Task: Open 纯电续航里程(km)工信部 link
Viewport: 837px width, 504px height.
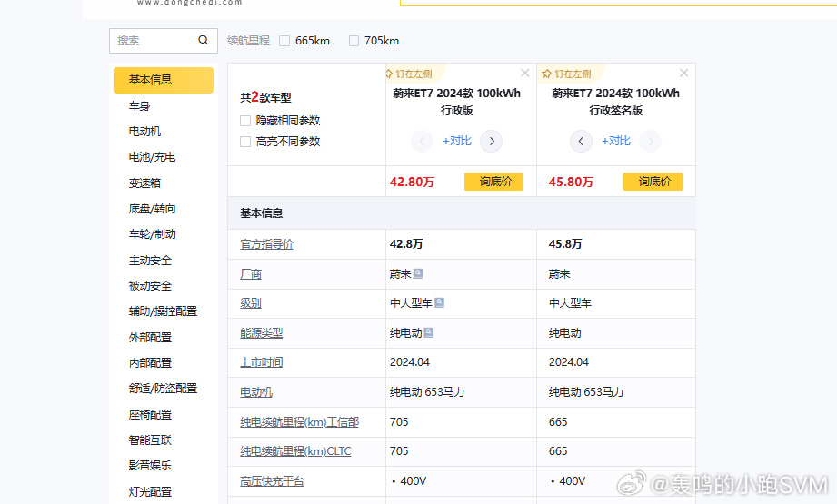Action: tap(300, 422)
